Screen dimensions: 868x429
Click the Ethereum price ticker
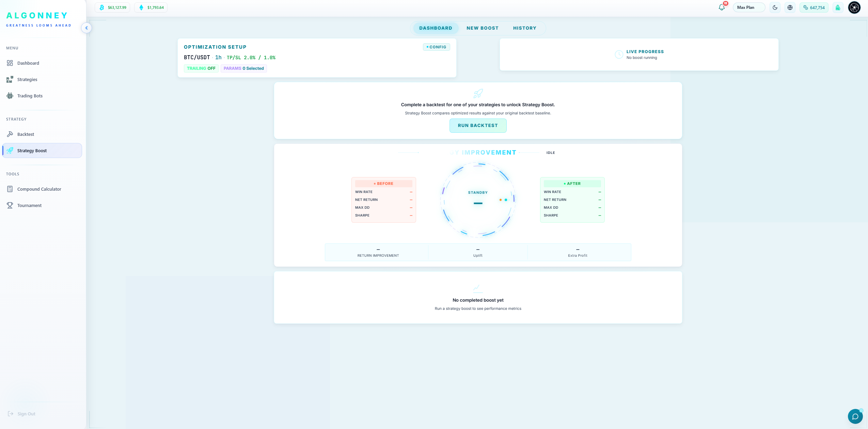tap(151, 7)
